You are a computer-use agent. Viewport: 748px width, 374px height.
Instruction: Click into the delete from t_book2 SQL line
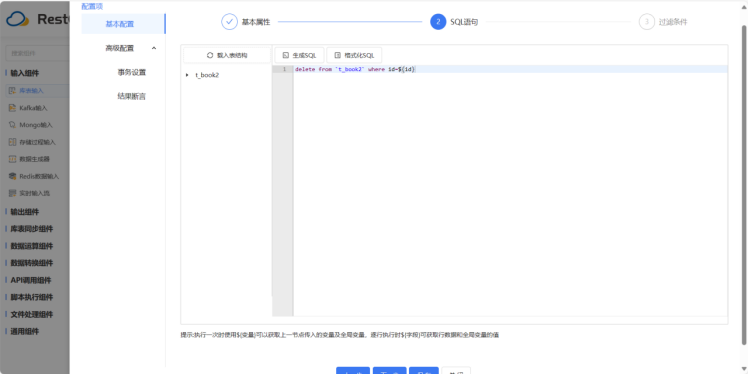(x=355, y=69)
